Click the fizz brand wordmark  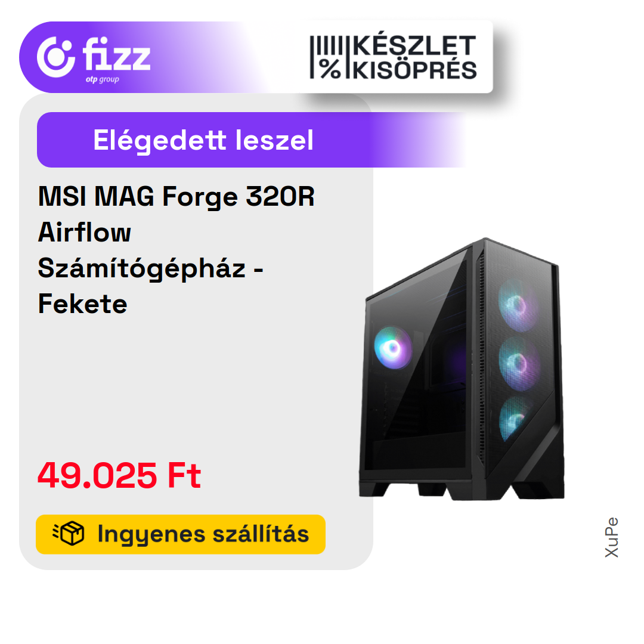[117, 54]
